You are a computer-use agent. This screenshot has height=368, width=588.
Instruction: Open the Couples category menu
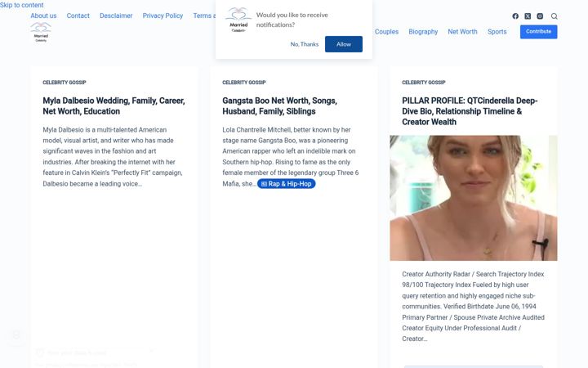coord(386,32)
